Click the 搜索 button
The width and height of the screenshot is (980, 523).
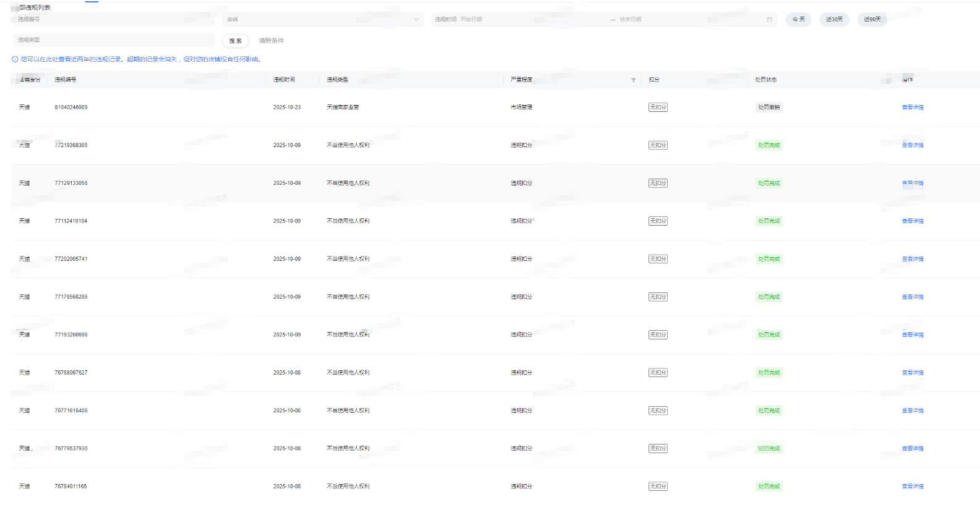[236, 41]
